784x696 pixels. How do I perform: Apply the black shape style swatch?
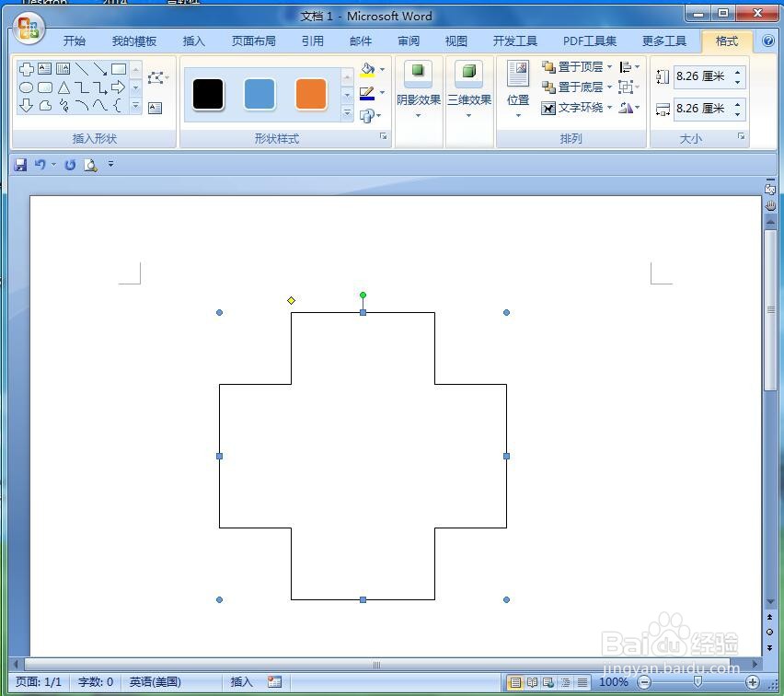[x=208, y=94]
